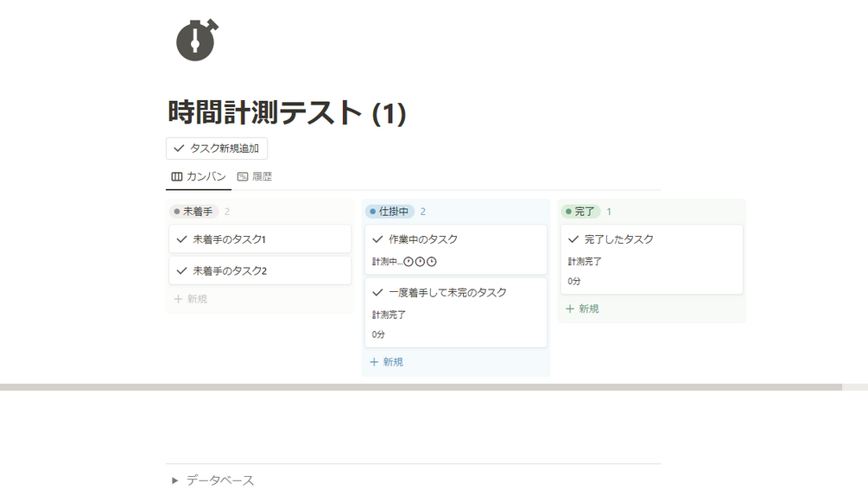Add new card in 仕掛中 column
868x502 pixels.
point(386,362)
